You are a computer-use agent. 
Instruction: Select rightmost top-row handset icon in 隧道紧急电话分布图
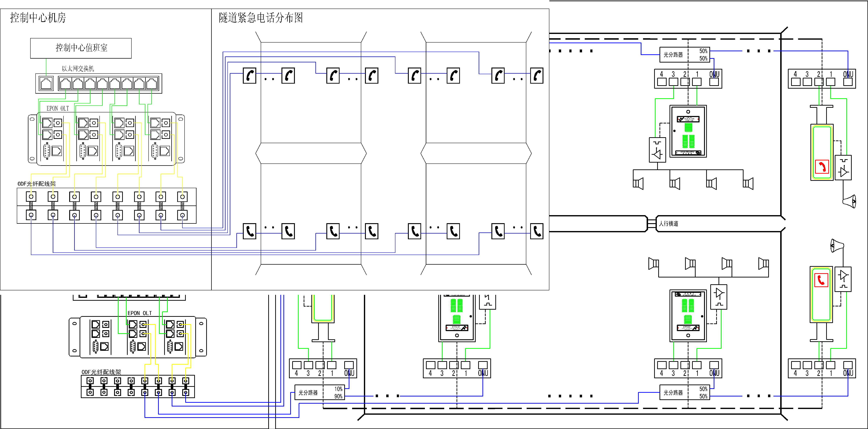click(537, 76)
